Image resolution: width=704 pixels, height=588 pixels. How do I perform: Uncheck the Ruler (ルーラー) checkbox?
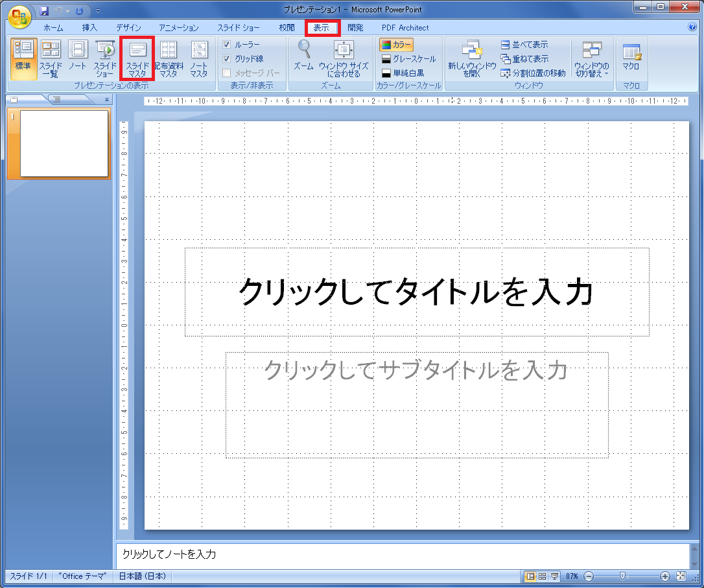[x=227, y=45]
